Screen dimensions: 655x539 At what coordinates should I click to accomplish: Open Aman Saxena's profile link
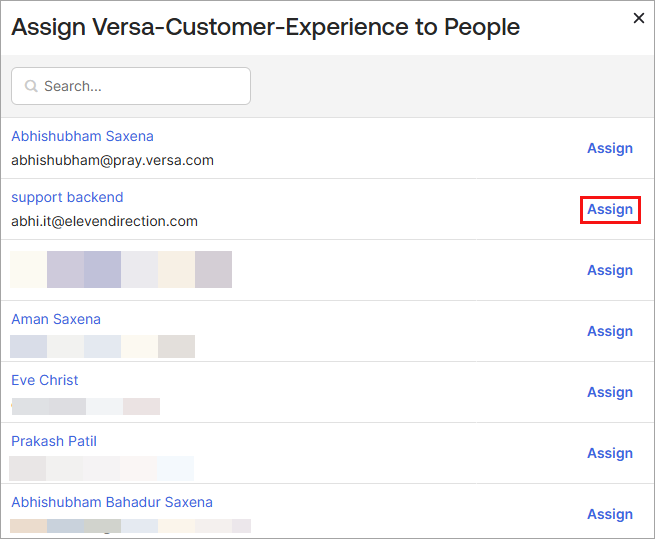[x=56, y=319]
